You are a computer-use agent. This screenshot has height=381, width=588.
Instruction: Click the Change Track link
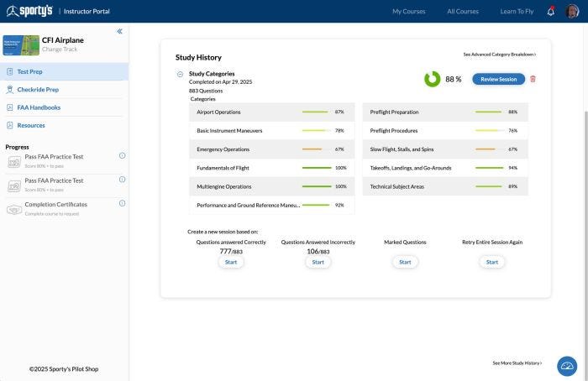coord(60,50)
